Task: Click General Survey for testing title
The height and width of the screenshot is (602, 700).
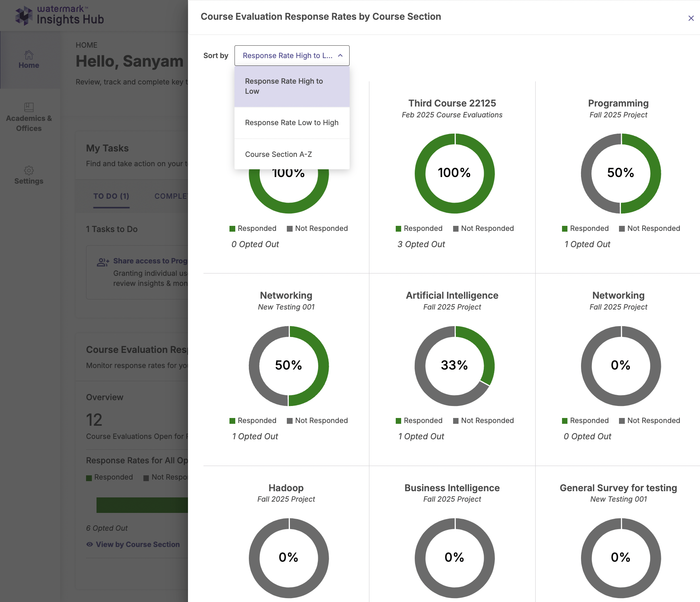Action: [618, 488]
